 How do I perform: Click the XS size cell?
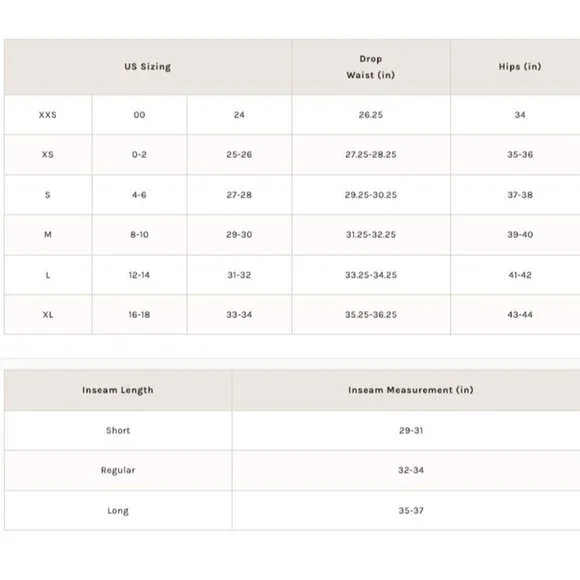click(x=48, y=154)
